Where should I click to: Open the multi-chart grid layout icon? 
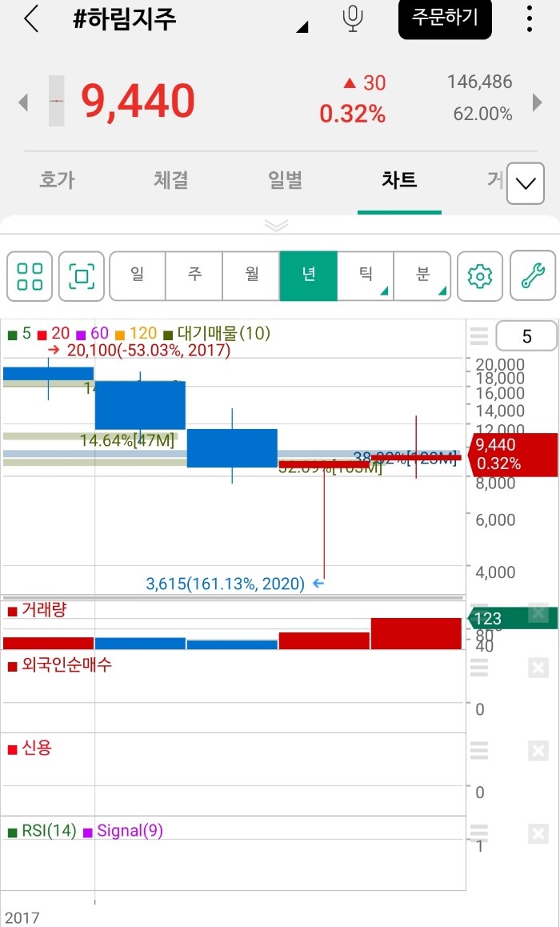(30, 276)
